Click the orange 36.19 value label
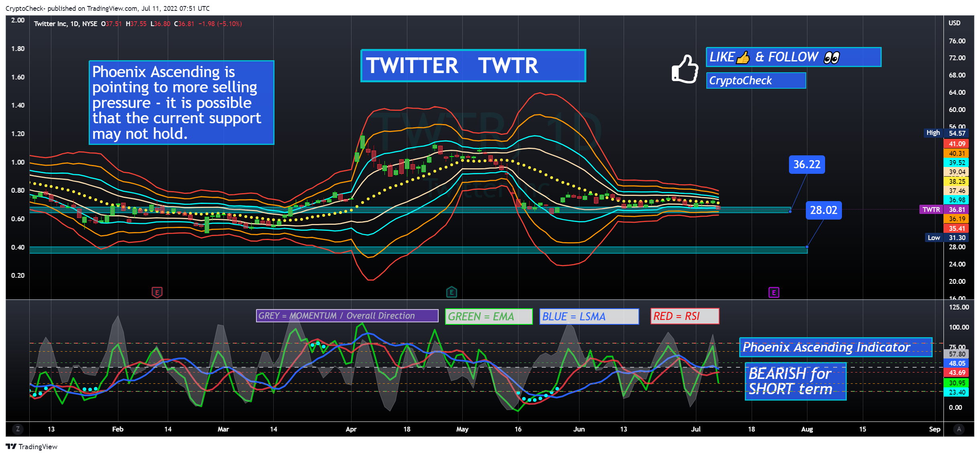 [957, 219]
